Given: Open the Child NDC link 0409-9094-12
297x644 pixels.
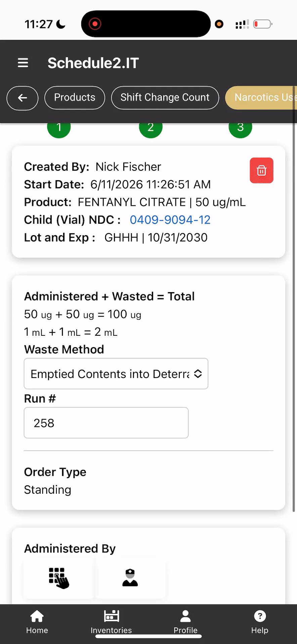Looking at the screenshot, I should point(170,220).
